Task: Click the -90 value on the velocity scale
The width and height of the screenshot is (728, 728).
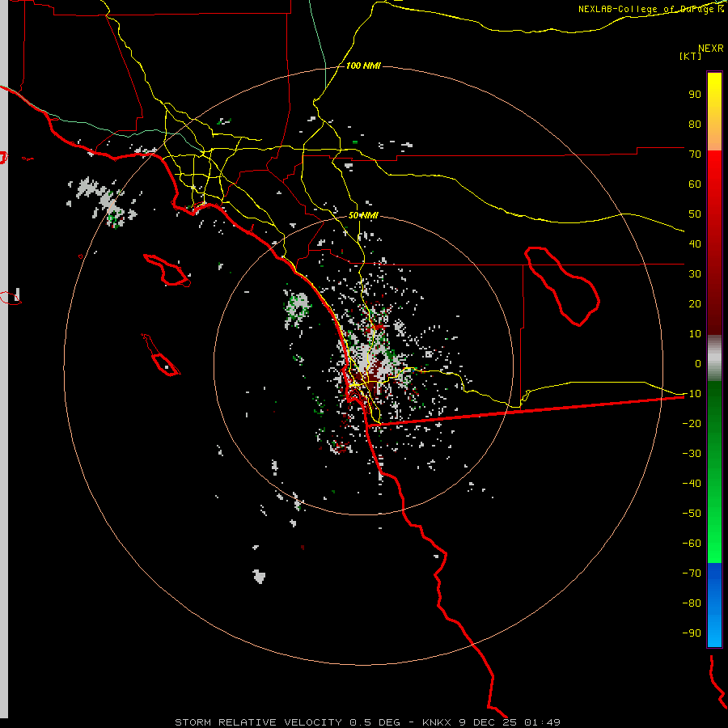Action: point(692,633)
